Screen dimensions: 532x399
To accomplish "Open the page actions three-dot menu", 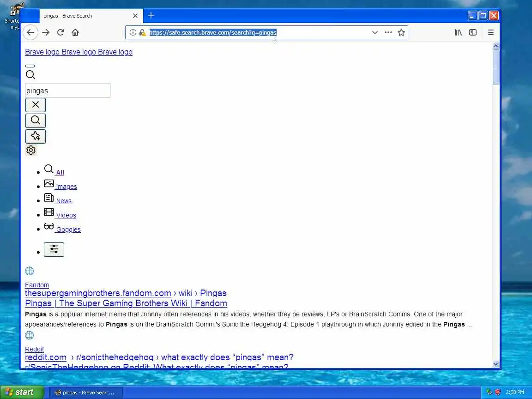I will pos(388,33).
